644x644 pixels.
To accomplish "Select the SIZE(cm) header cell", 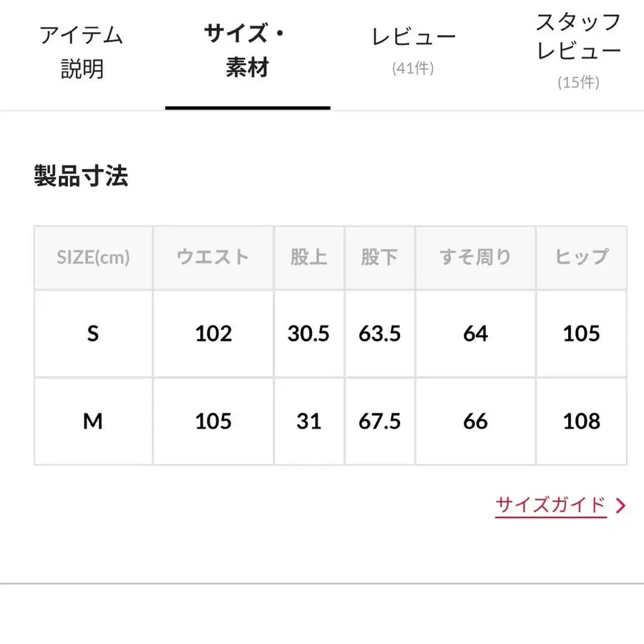I will point(93,258).
